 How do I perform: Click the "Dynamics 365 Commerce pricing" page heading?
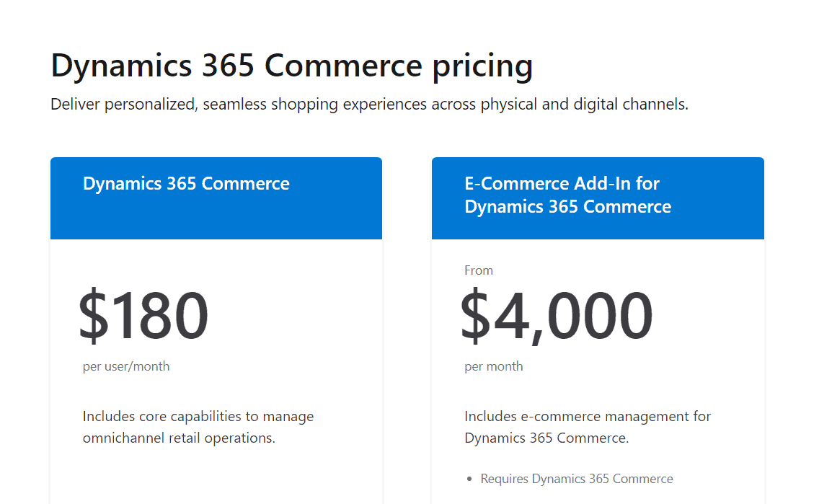click(x=291, y=66)
